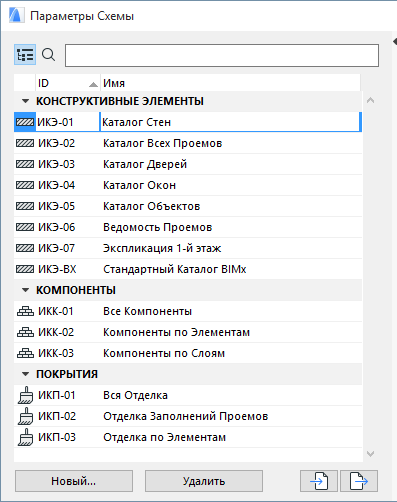Click the Archicad icon in the title bar

click(17, 15)
